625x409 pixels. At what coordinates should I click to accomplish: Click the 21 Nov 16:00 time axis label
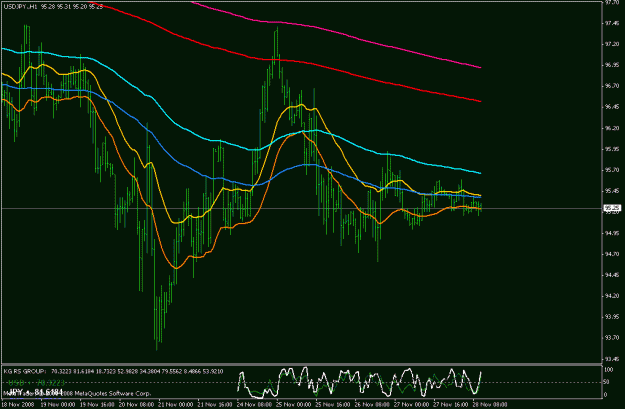pyautogui.click(x=215, y=404)
